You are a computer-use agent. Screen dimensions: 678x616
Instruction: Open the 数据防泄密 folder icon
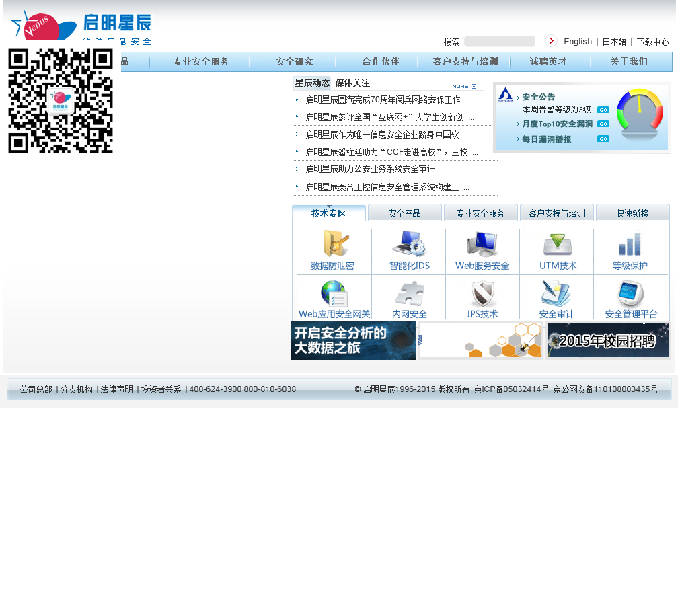pos(336,243)
